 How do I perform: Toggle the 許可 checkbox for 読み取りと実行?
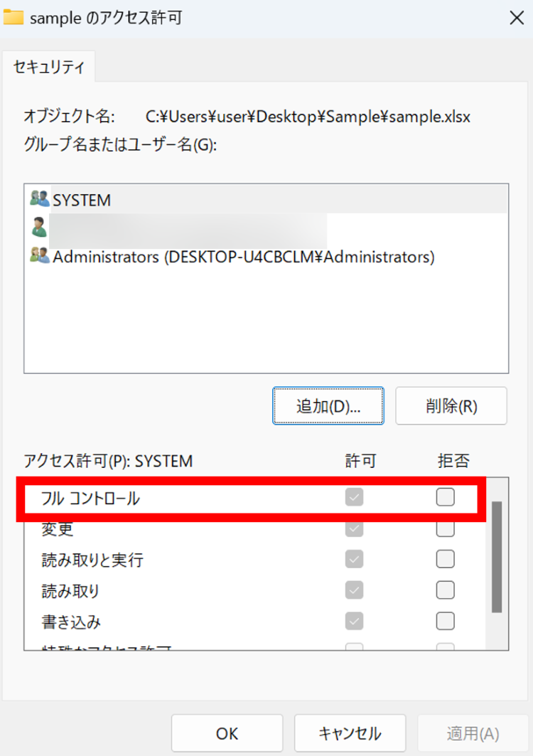pos(354,559)
